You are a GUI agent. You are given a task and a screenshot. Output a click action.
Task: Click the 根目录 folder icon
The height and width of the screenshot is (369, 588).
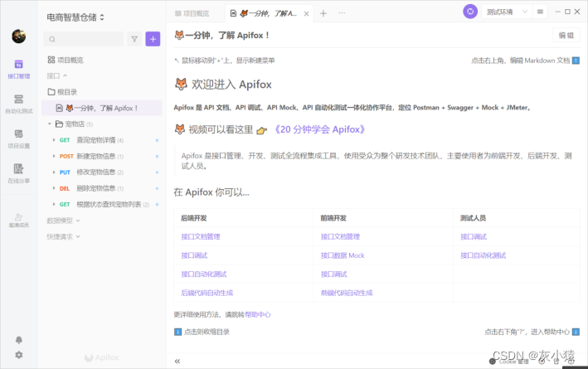point(51,92)
